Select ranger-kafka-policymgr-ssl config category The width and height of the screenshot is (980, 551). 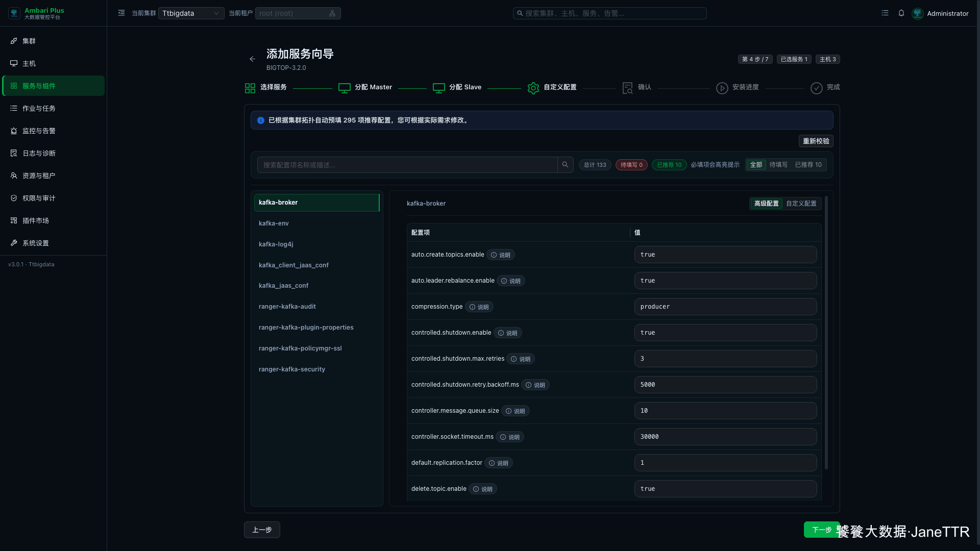[x=316, y=348]
